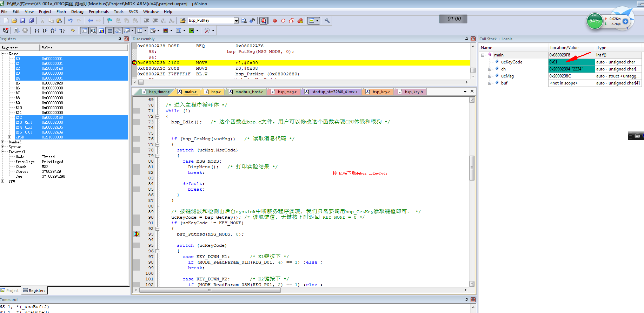Toggle auto-hide pin on the Command panel
644x313 pixels.
click(466, 300)
